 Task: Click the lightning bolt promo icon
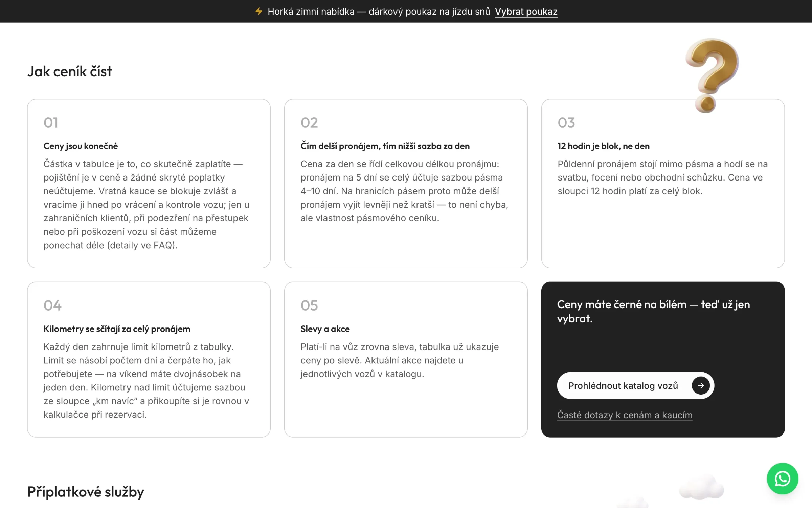pos(259,12)
